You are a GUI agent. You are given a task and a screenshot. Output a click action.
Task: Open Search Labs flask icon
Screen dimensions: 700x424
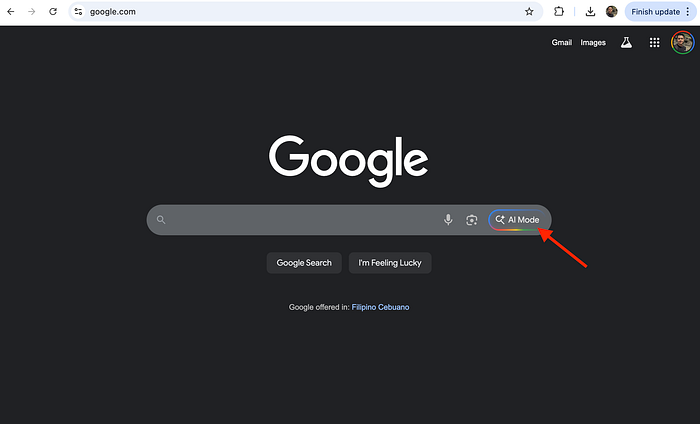click(x=626, y=42)
